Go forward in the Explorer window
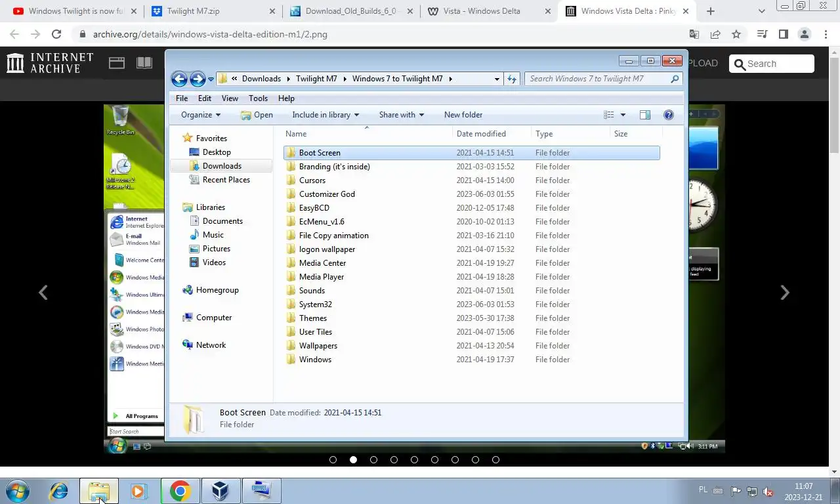Viewport: 840px width, 504px height. click(198, 79)
